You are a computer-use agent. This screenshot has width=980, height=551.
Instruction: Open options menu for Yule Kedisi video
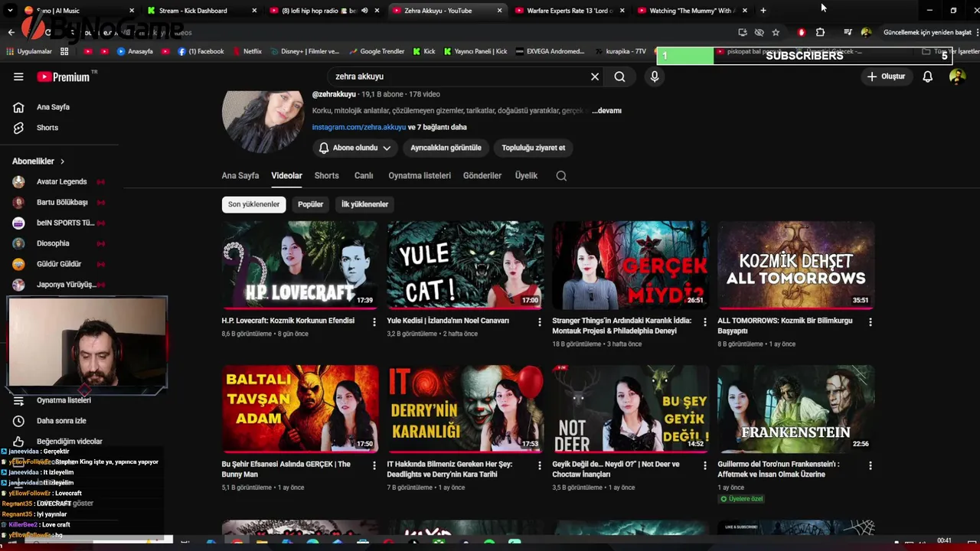point(539,322)
